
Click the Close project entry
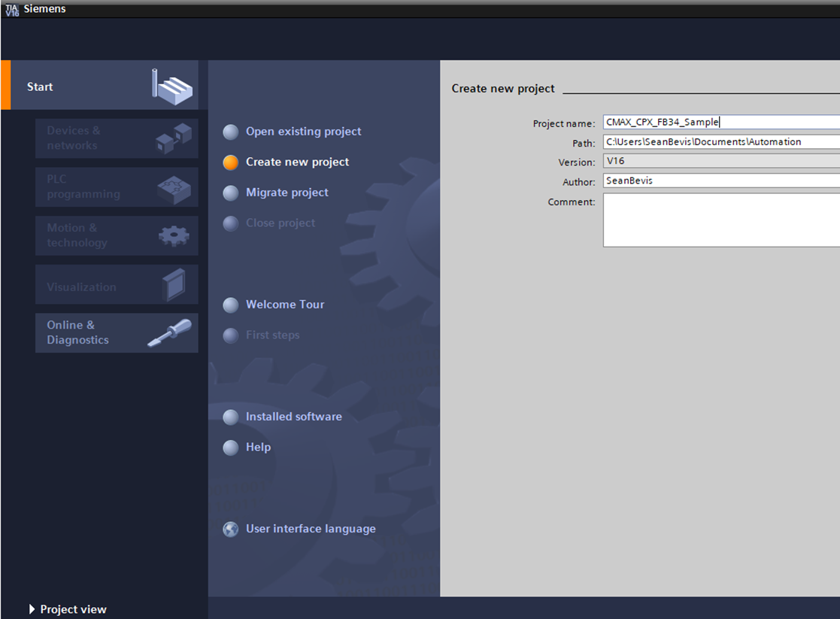[281, 223]
